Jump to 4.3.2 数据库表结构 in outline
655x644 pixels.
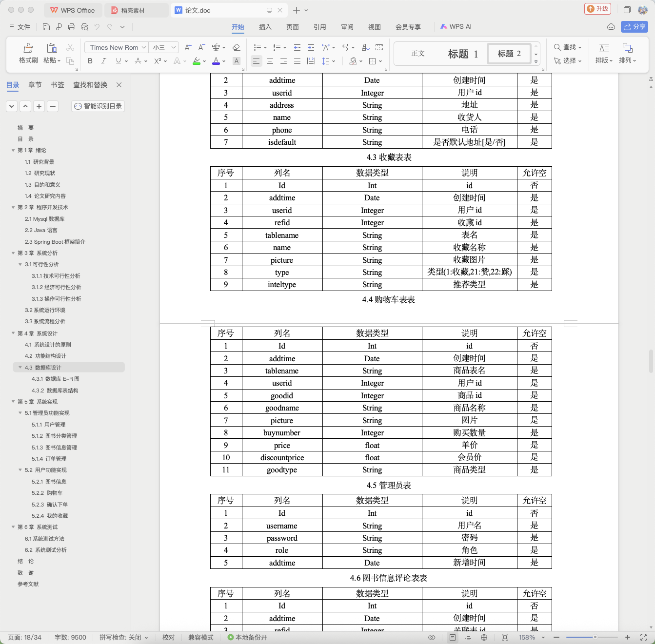[55, 390]
